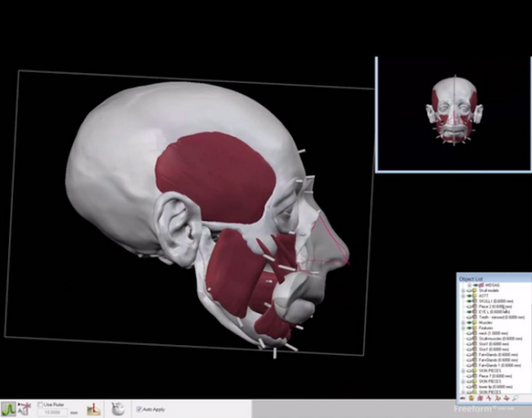Viewport: 532px width, 418px height.
Task: Click the Object List panel title bar
Action: [x=493, y=279]
